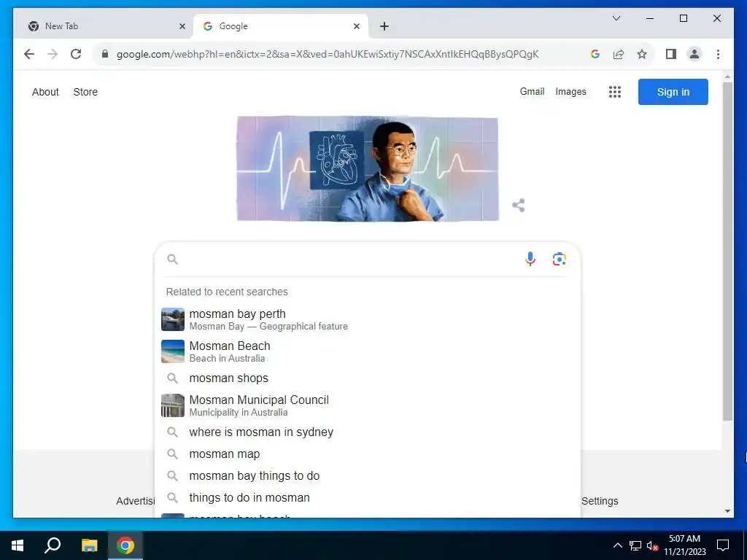747x560 pixels.
Task: Open File Explorer from the taskbar
Action: click(x=89, y=545)
